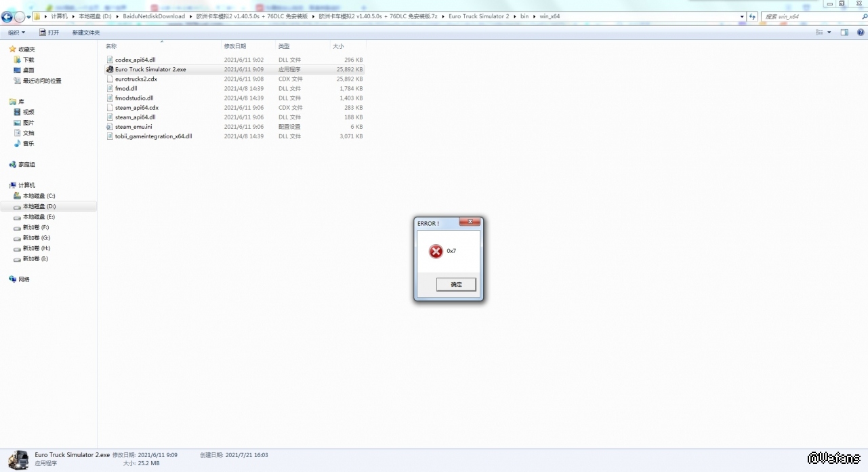
Task: Click Euro Truck Simulator 2 breadcrumb segment
Action: tap(478, 16)
